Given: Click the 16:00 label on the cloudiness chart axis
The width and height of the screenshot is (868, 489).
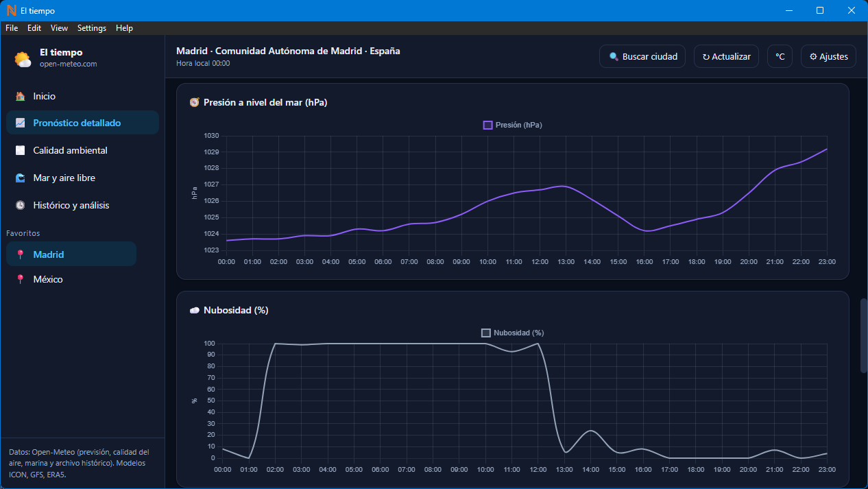Looking at the screenshot, I should [643, 469].
